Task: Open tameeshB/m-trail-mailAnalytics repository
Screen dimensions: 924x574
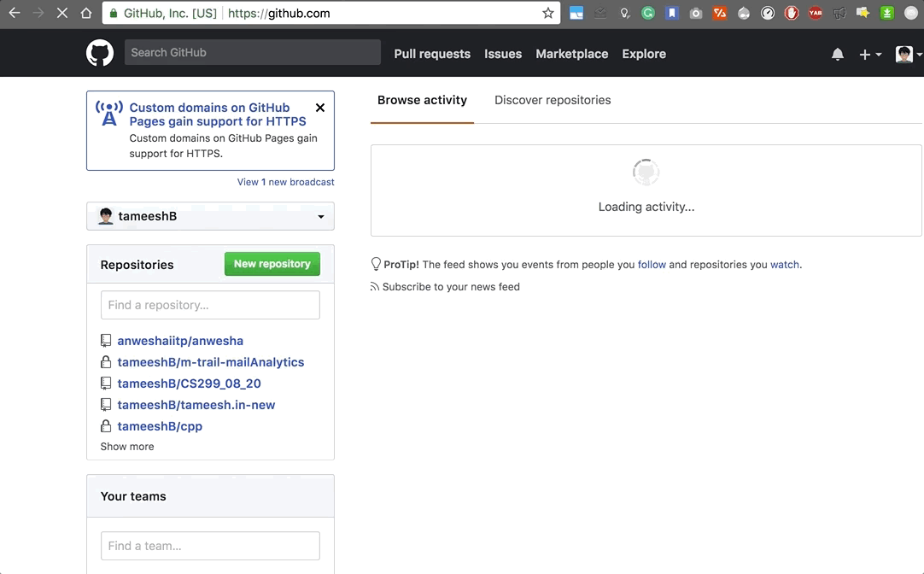Action: coord(210,362)
